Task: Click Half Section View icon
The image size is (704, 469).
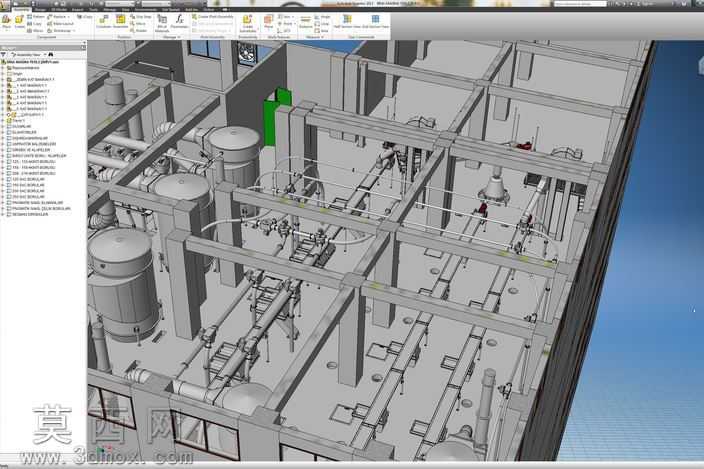Action: [347, 19]
